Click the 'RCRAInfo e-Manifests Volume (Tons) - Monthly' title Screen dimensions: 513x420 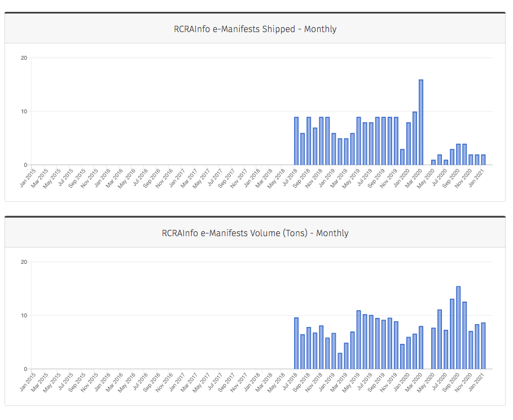coord(255,233)
